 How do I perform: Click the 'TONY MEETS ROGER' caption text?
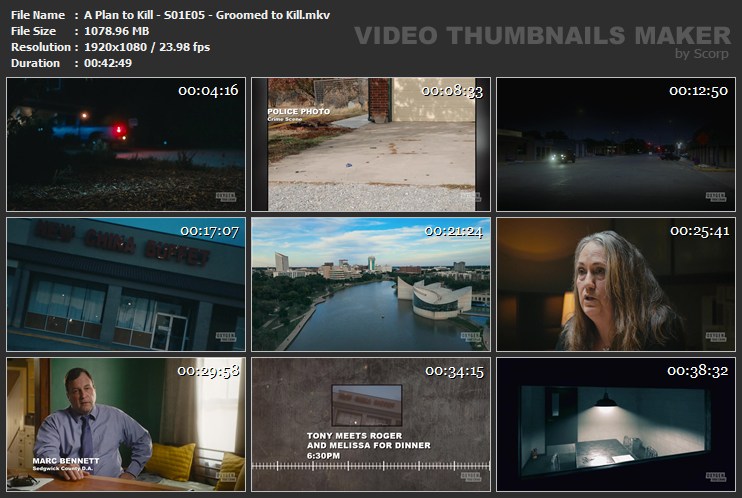(x=354, y=436)
